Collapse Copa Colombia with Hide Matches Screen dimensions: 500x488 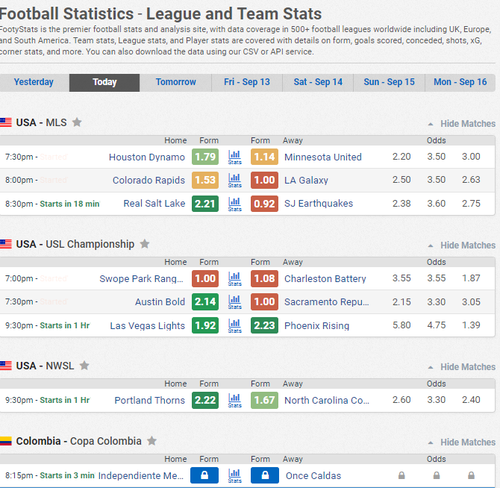(x=462, y=442)
